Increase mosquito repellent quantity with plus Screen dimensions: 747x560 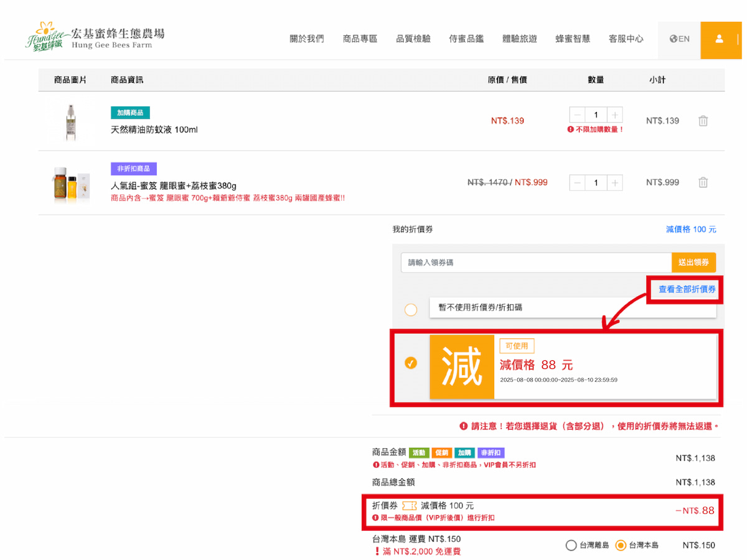point(614,115)
